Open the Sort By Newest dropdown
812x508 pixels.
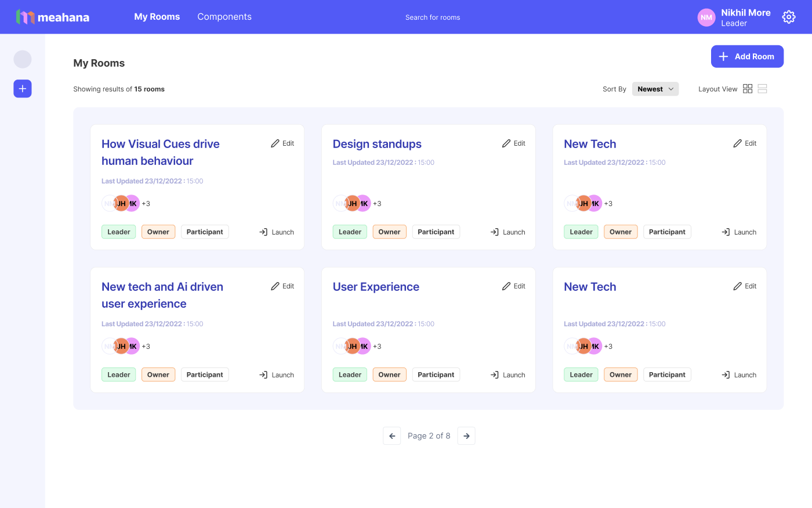(x=655, y=89)
